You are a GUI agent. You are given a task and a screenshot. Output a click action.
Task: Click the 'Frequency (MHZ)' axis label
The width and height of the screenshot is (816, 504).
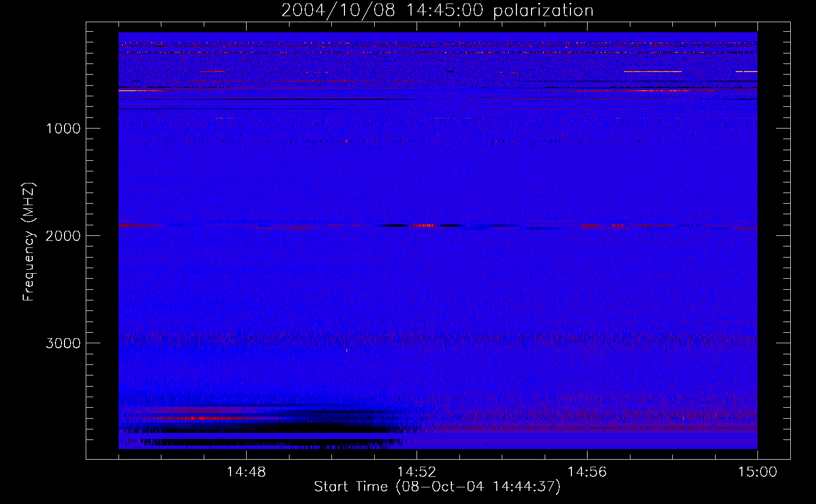click(29, 242)
